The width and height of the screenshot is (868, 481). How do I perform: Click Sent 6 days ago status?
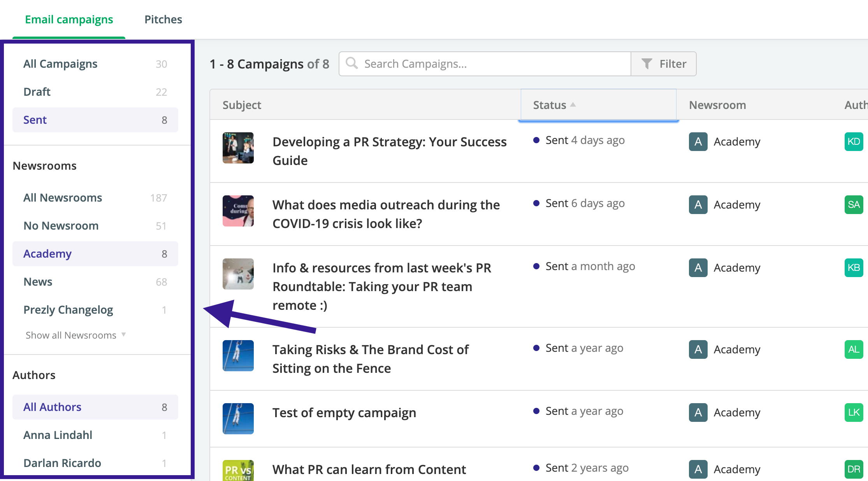(579, 204)
